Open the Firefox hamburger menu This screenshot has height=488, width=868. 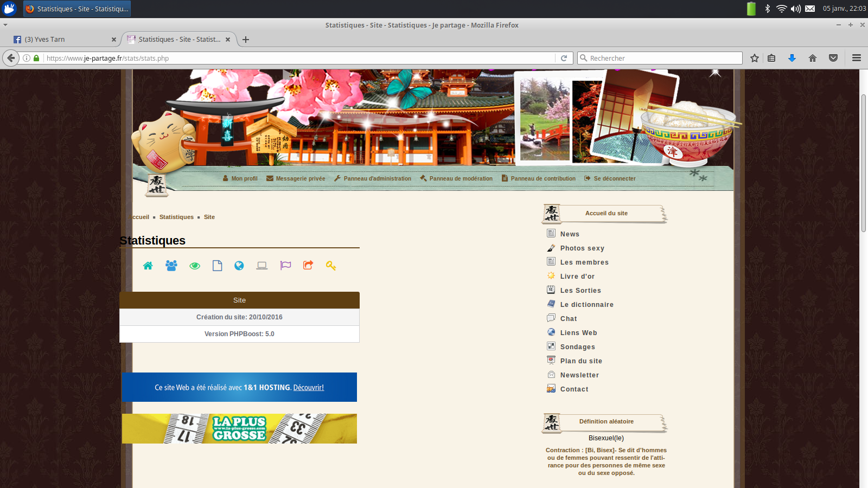point(857,58)
